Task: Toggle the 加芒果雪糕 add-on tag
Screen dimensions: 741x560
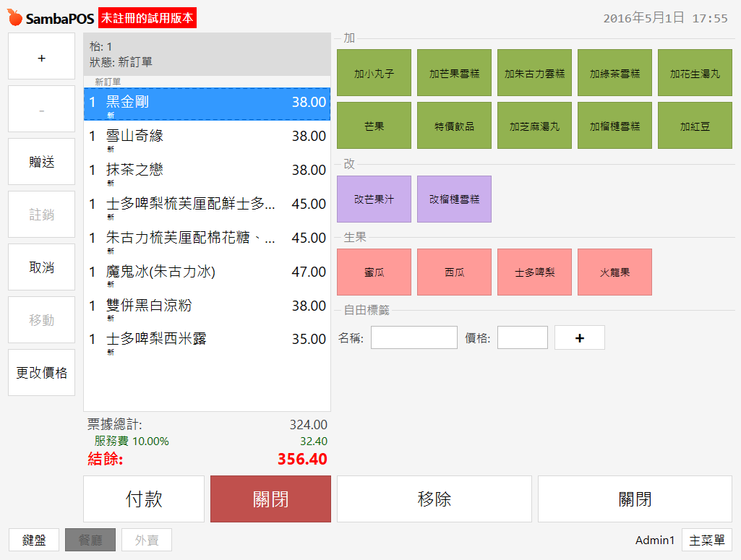Action: [454, 73]
